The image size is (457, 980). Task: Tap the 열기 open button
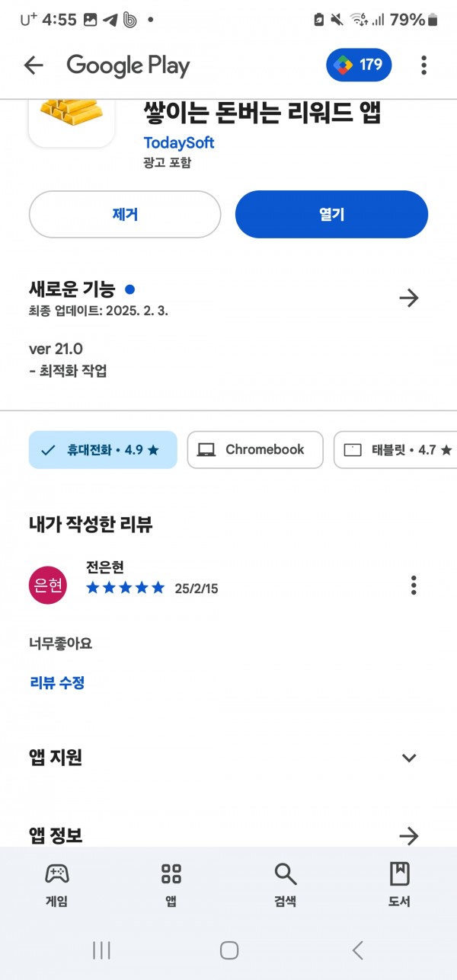(x=332, y=215)
